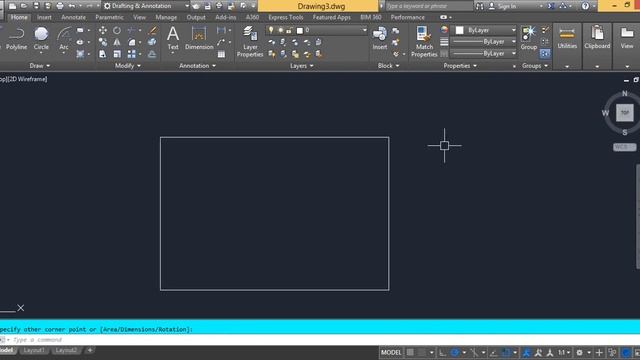Click the Rectangular Array tool
Image resolution: width=640 pixels, height=360 pixels.
coord(131,54)
